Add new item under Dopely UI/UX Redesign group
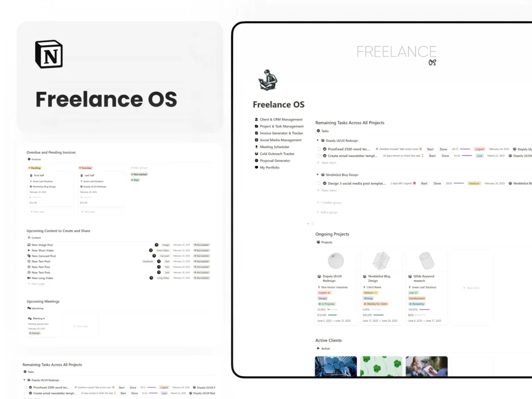 coord(326,163)
